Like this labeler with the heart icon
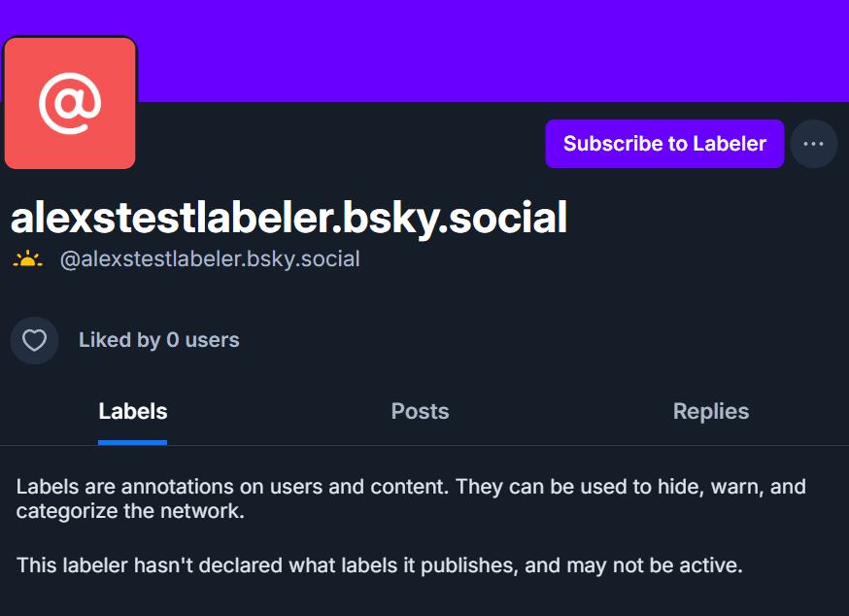The image size is (849, 616). click(35, 340)
